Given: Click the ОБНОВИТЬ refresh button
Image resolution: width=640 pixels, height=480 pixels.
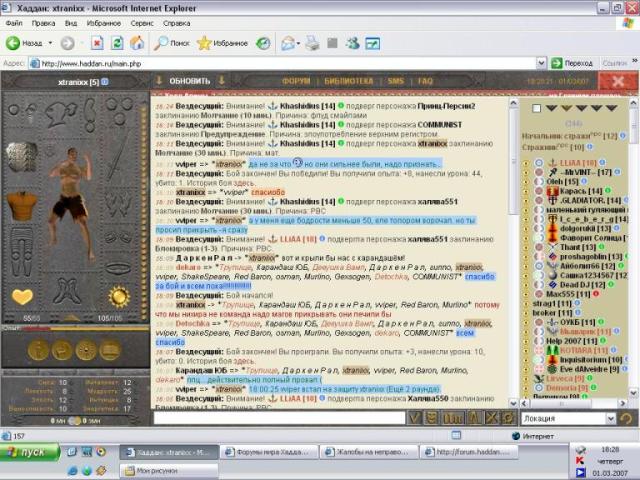Looking at the screenshot, I should 190,80.
